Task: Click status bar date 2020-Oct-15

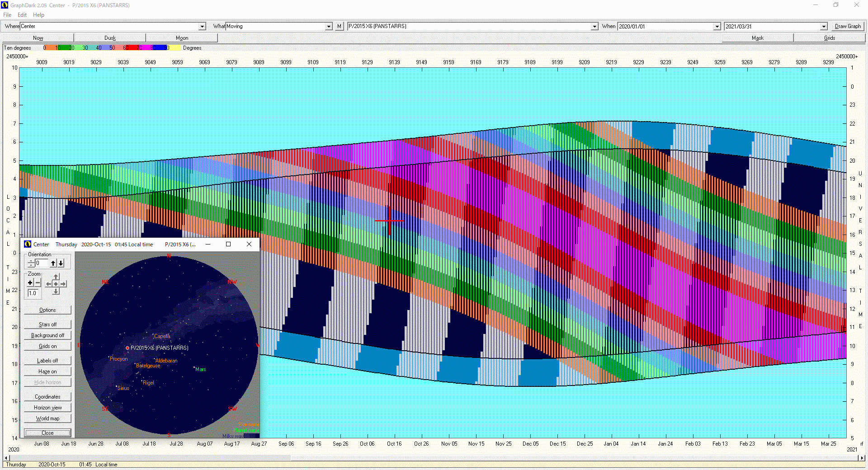Action: click(x=52, y=465)
